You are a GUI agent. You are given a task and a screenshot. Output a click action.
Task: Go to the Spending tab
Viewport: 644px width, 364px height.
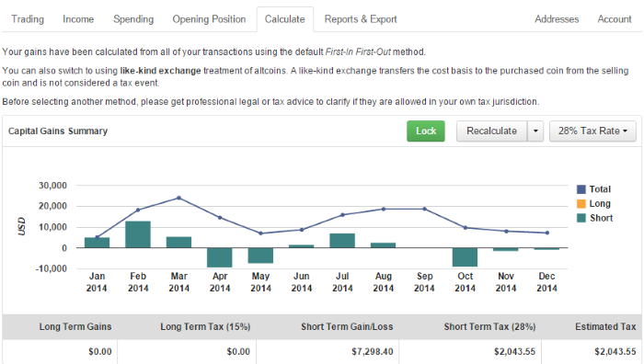(x=133, y=19)
